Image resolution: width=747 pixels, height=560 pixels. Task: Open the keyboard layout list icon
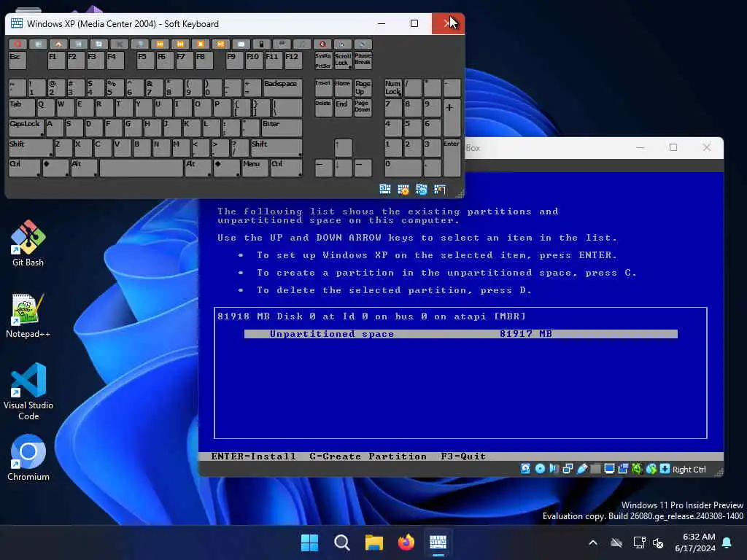tap(385, 189)
